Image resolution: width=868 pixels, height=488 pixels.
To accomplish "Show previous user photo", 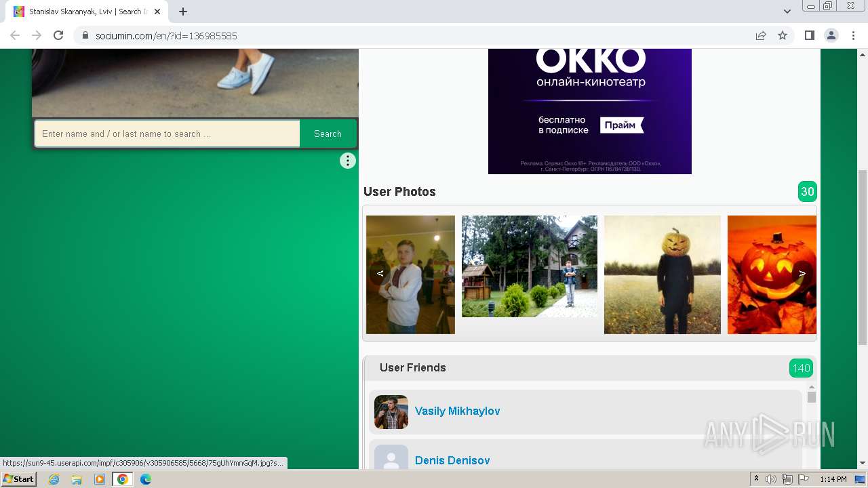I will click(380, 273).
